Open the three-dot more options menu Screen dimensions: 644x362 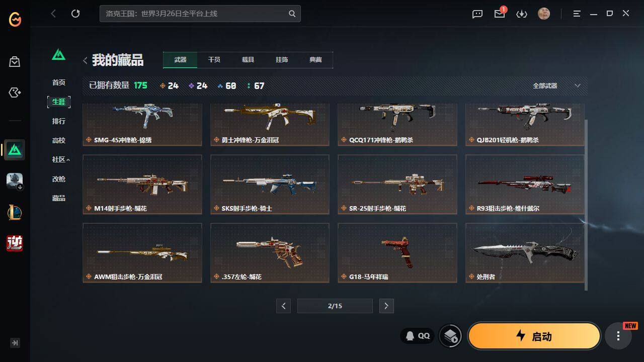pos(618,336)
